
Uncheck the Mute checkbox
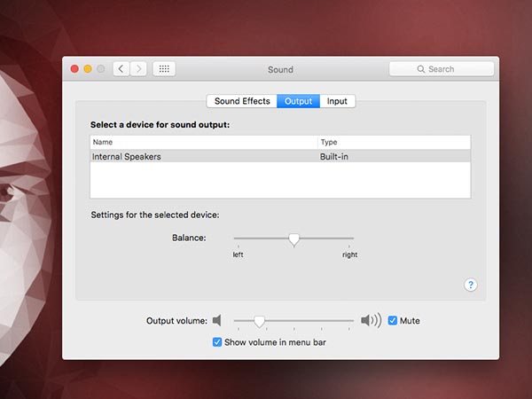(x=393, y=320)
